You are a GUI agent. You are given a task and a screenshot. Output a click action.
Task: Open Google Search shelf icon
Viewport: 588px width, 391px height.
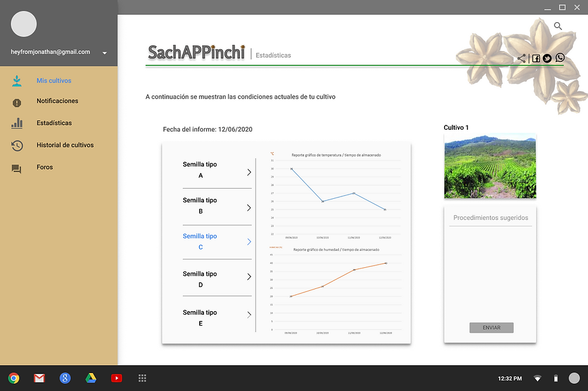(65, 378)
